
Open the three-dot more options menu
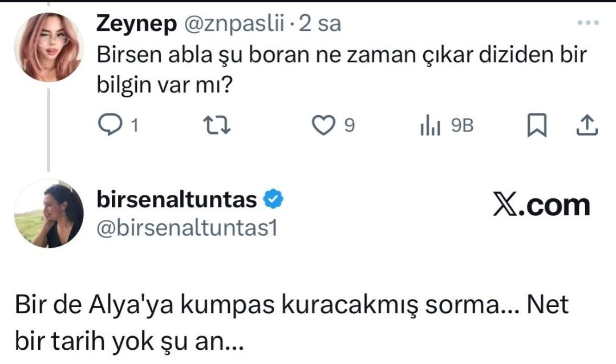coord(586,23)
